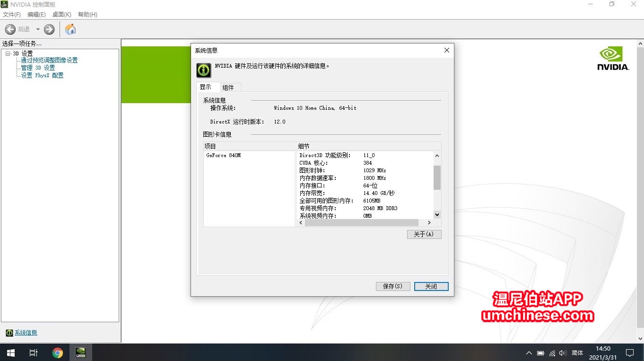Click the 简体 input method indicator
The height and width of the screenshot is (361, 644).
coord(577,353)
